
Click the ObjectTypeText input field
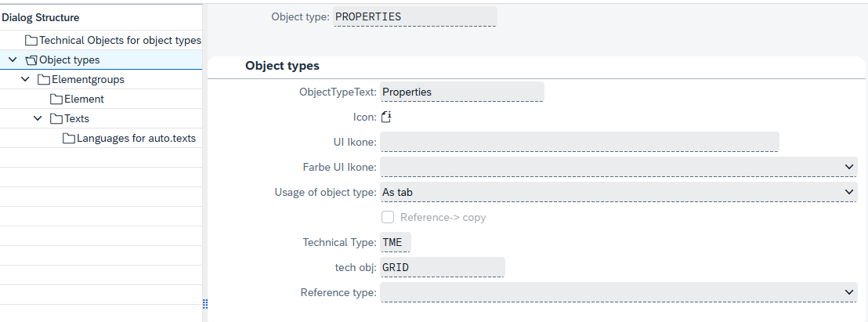[x=461, y=92]
